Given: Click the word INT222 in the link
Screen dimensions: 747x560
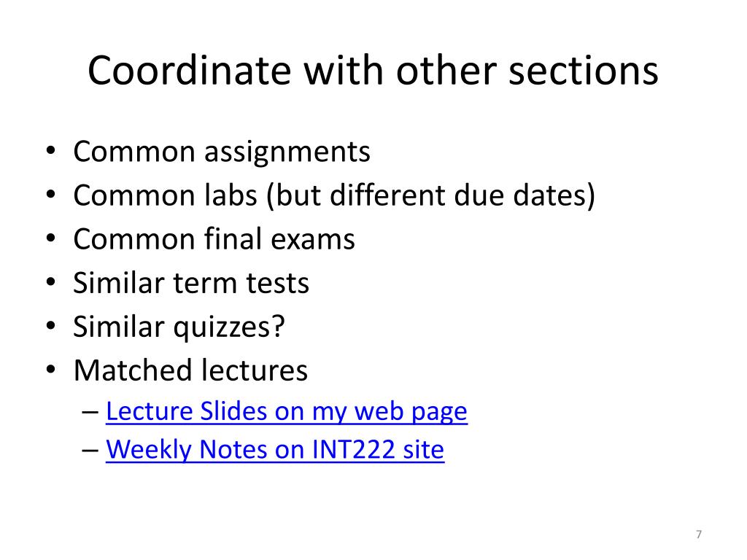Looking at the screenshot, I should (x=354, y=450).
